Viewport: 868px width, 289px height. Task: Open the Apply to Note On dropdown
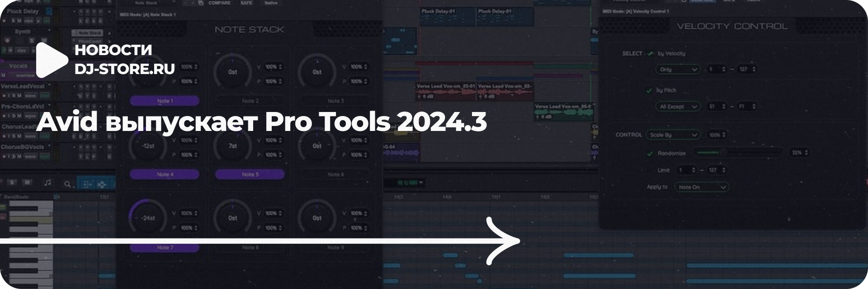click(x=701, y=187)
